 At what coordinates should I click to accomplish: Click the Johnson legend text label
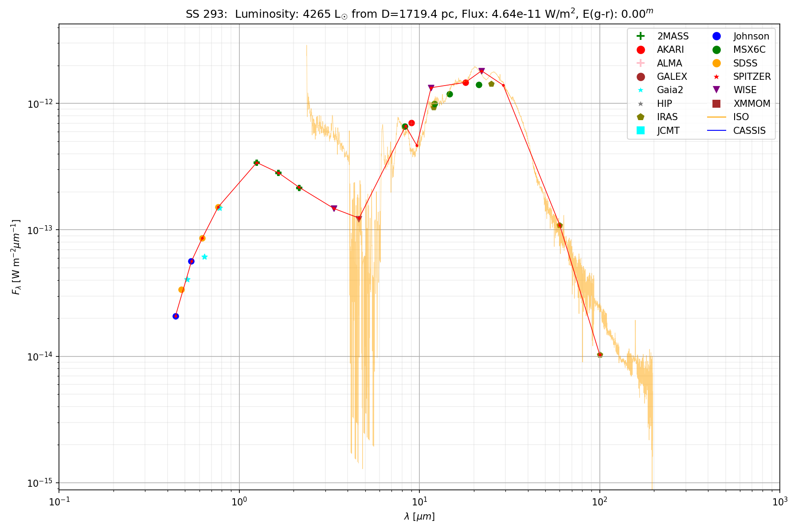pos(751,36)
